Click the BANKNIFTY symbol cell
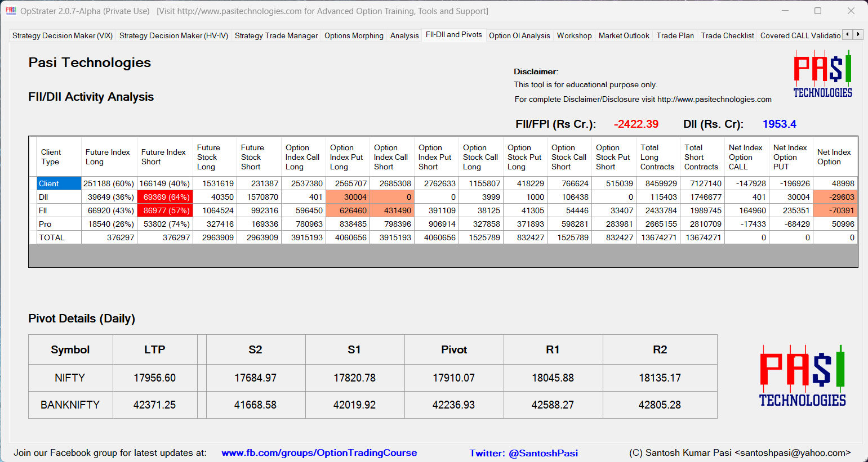868x462 pixels. [70, 405]
